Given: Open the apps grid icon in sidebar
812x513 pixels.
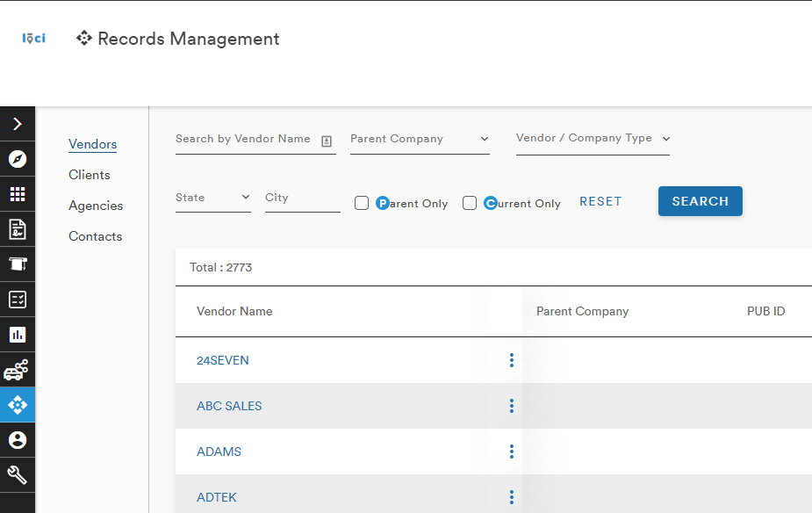Looking at the screenshot, I should pos(17,194).
